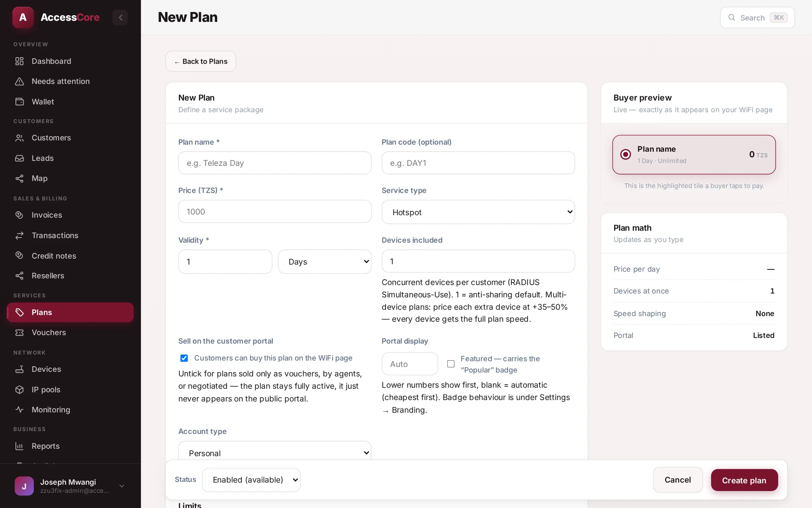This screenshot has height=508, width=812.
Task: Click the 'Speed shaping' row in Plan math
Action: tap(694, 313)
